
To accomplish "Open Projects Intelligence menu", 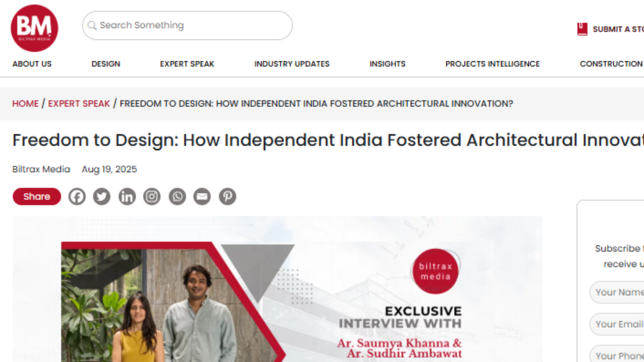I will tap(493, 64).
